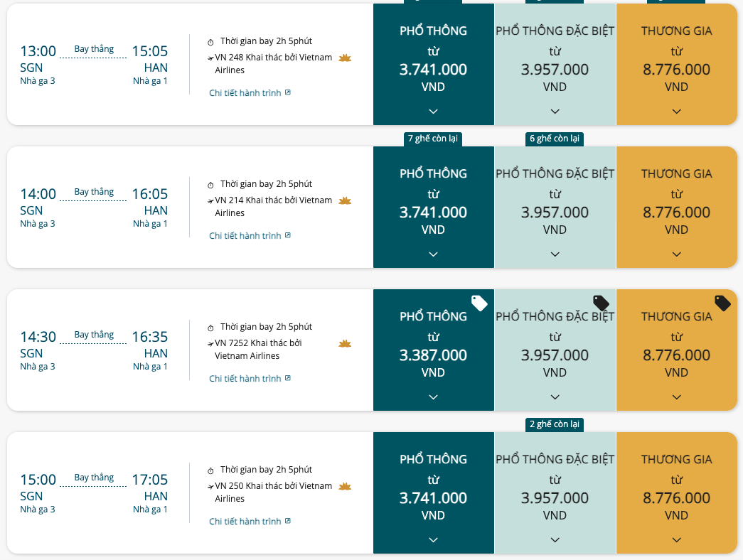Image resolution: width=743 pixels, height=560 pixels.
Task: Expand the Thương Gia fare for the 13:00 flight
Action: (x=677, y=112)
